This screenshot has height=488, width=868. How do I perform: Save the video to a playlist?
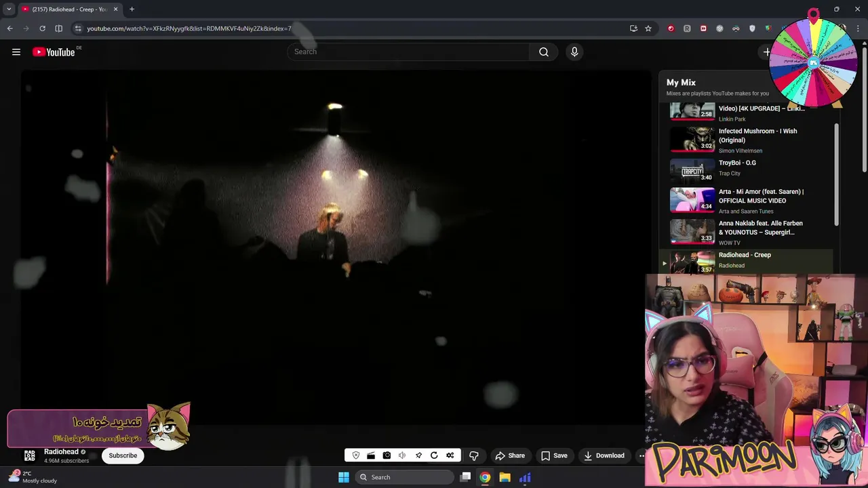(554, 455)
